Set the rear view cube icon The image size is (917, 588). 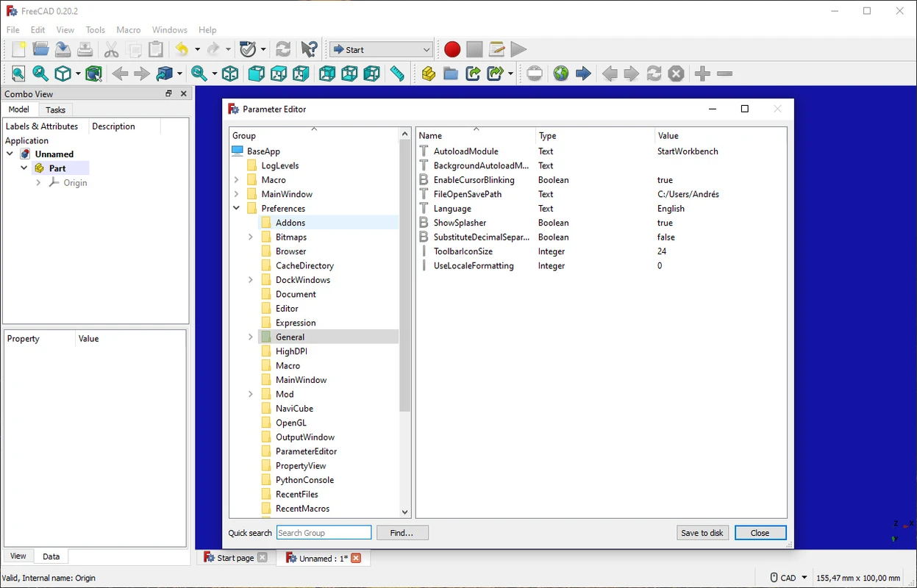coord(327,73)
